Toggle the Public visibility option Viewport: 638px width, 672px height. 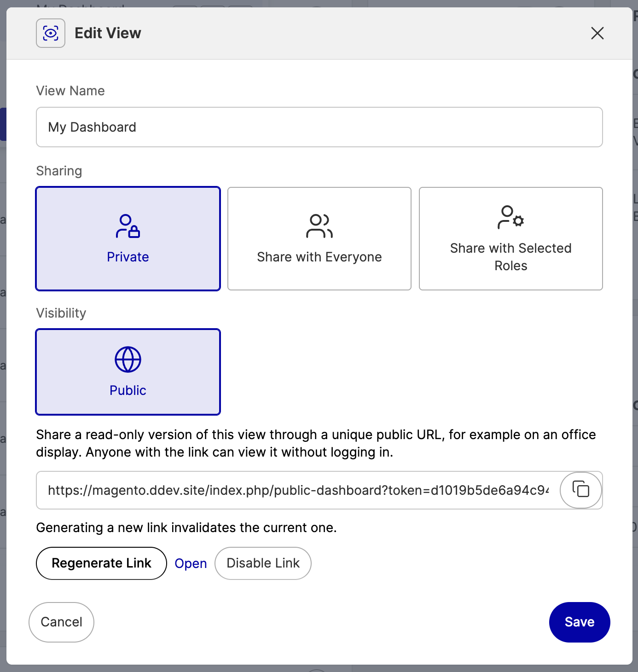coord(128,372)
